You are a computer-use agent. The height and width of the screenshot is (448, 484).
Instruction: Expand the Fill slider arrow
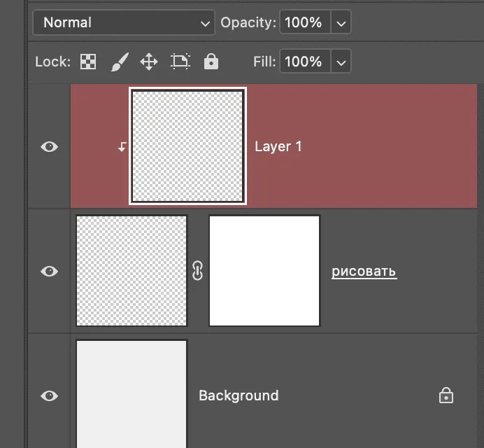[341, 61]
